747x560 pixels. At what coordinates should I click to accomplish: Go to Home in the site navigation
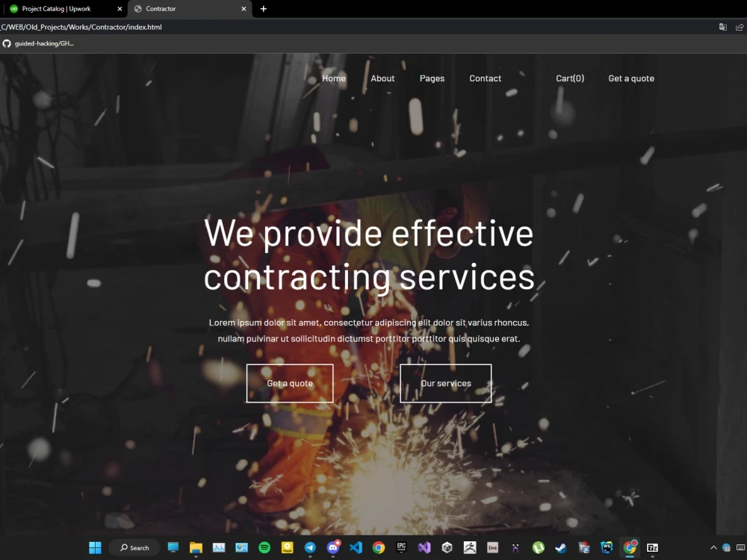point(333,78)
